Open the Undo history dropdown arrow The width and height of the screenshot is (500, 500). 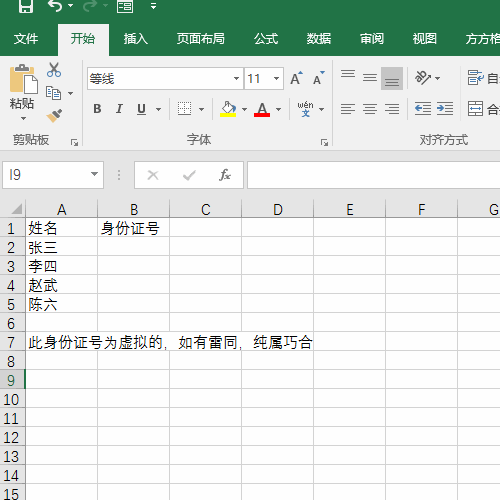(x=70, y=6)
